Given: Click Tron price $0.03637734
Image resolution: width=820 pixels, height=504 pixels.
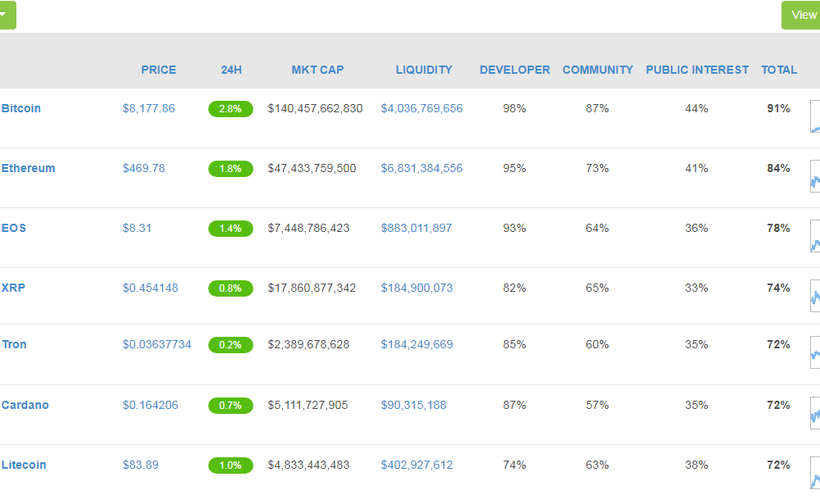Looking at the screenshot, I should click(157, 344).
